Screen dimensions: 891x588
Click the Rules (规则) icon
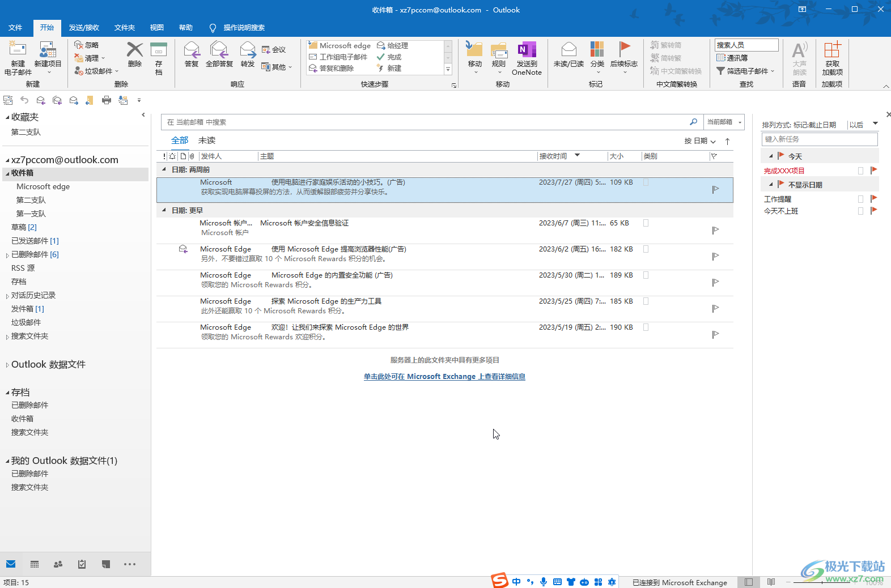(x=499, y=50)
